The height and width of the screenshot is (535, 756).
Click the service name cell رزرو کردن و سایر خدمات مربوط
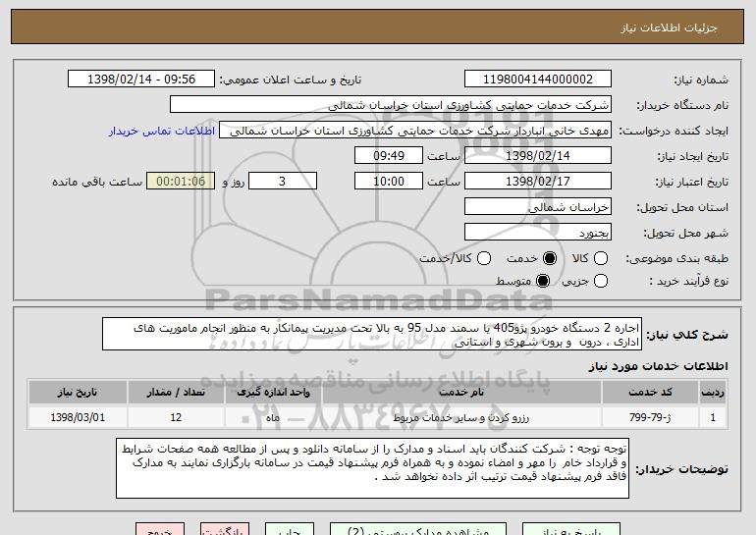(461, 417)
